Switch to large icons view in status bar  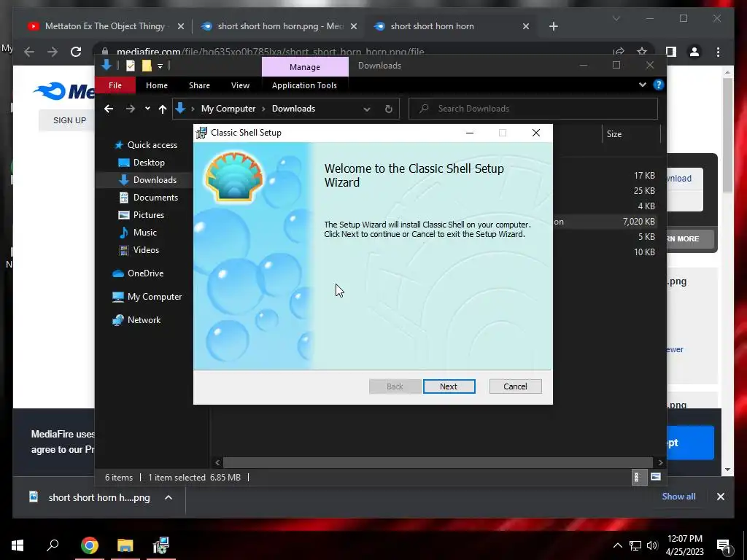coord(656,477)
